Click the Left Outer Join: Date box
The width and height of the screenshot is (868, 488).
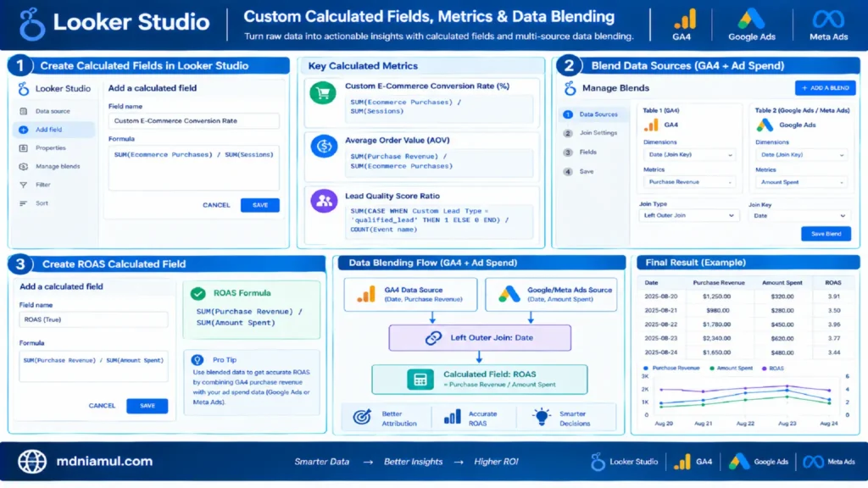(x=480, y=338)
